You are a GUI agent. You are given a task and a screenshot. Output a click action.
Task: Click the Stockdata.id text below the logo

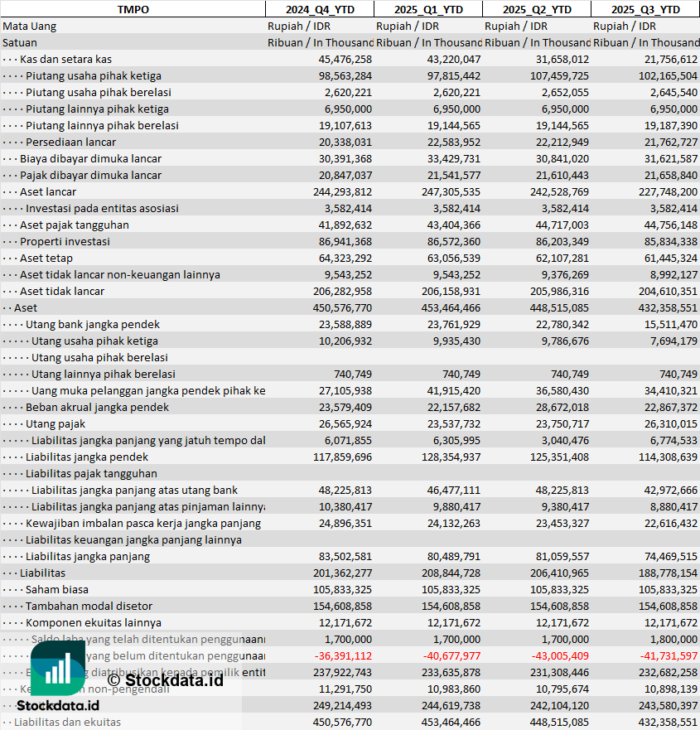pos(58,705)
